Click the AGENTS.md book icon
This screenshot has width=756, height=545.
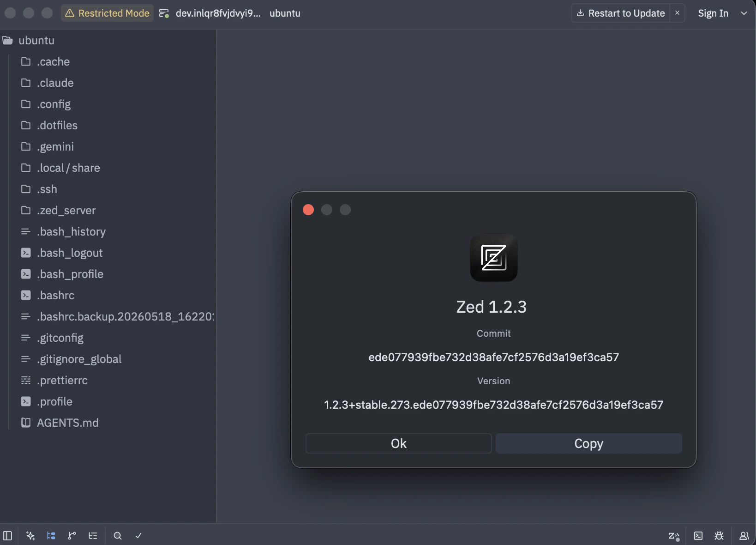pyautogui.click(x=26, y=423)
